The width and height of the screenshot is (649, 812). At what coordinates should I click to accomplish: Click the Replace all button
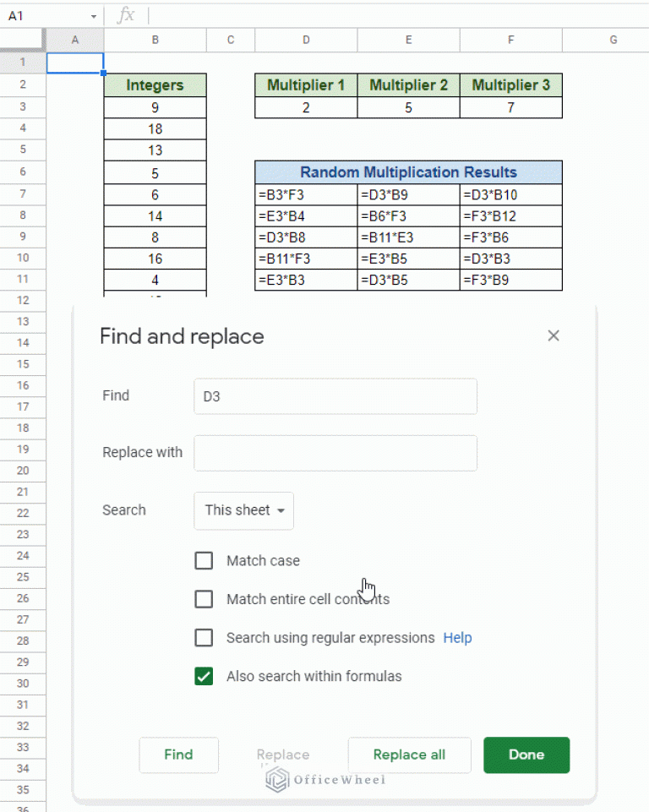[x=409, y=755]
